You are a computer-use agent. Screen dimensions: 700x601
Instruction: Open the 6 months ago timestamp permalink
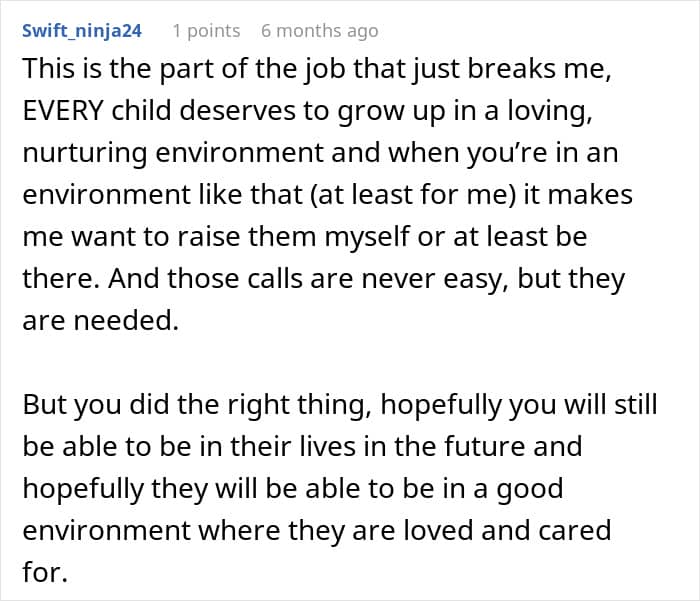coord(320,31)
